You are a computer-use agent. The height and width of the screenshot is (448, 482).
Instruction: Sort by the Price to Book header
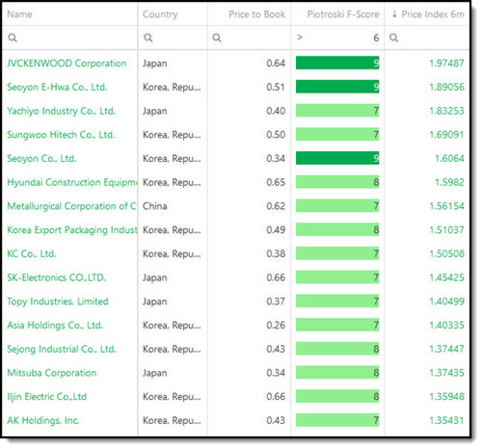256,14
